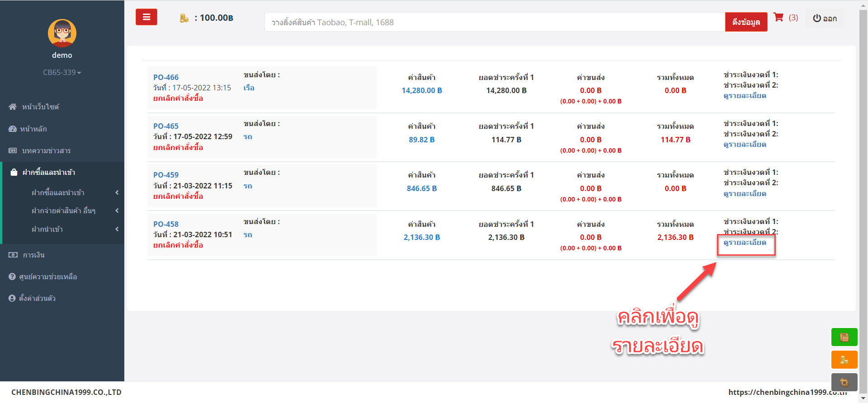Click the power icon to log out
868x403 pixels.
816,19
